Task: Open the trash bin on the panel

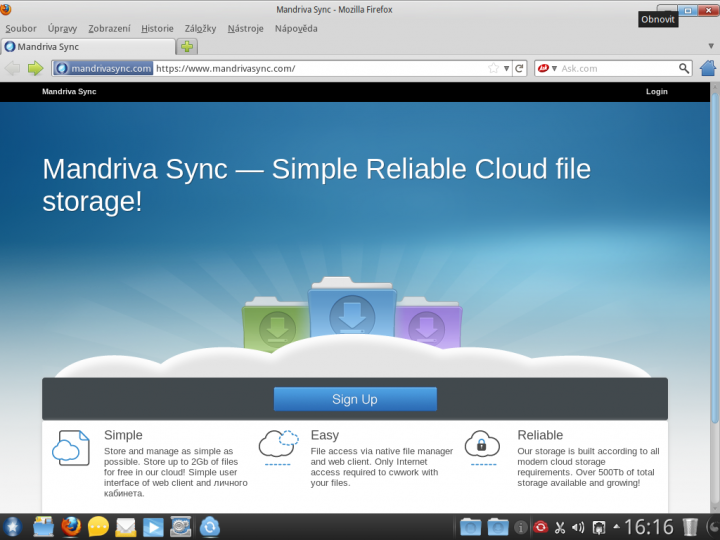Action: [691, 527]
